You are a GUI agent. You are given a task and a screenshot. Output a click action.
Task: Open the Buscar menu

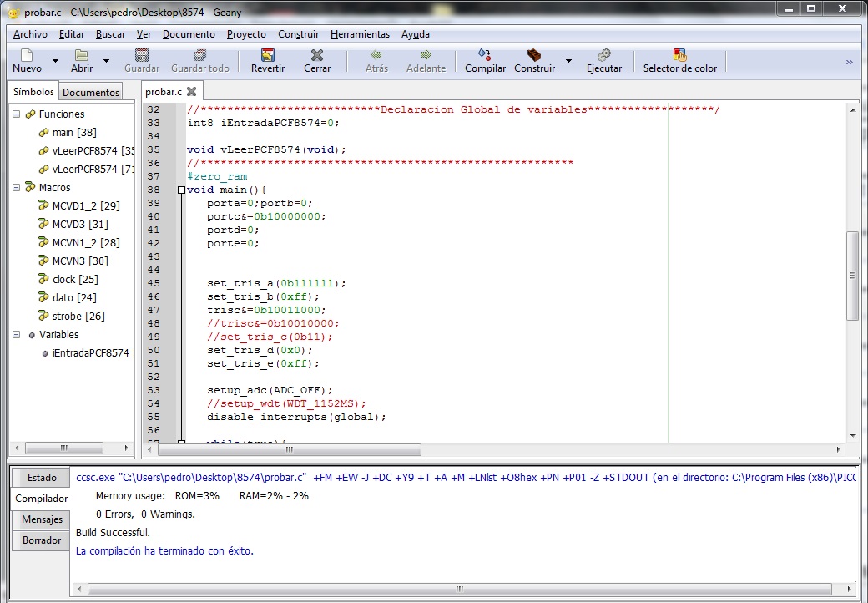[111, 33]
